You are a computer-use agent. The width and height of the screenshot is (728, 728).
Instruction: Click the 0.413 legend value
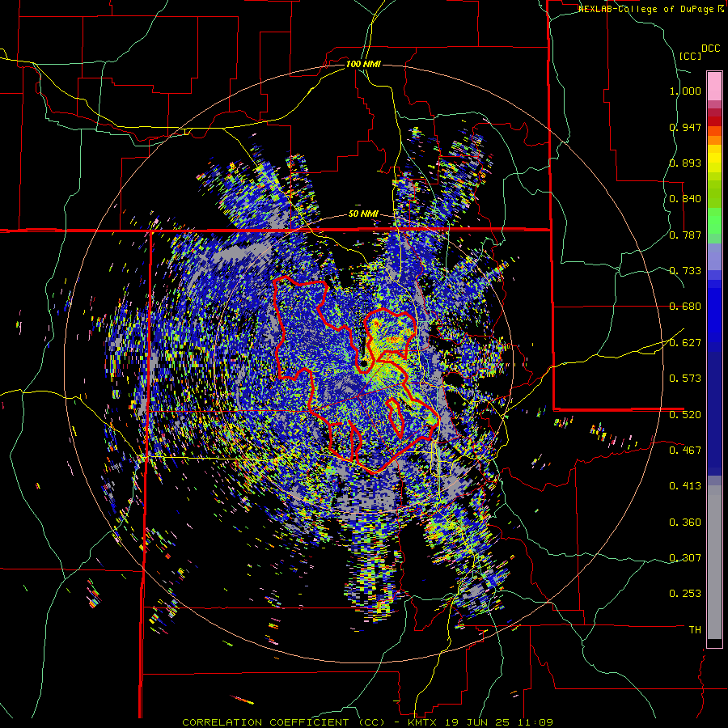[685, 486]
